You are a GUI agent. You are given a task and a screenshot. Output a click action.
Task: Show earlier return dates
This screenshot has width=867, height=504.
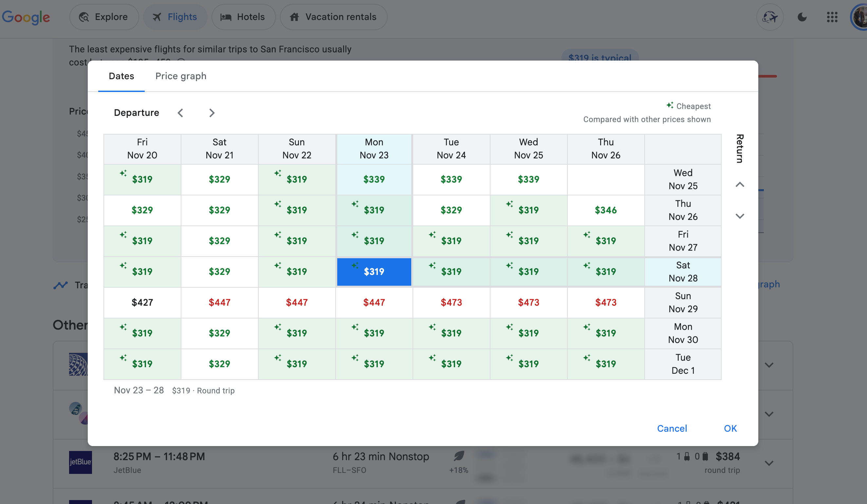click(740, 185)
